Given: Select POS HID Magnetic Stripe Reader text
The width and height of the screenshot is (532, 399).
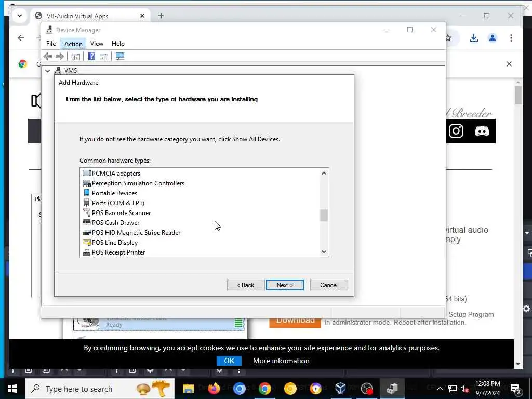Looking at the screenshot, I should pos(136,233).
